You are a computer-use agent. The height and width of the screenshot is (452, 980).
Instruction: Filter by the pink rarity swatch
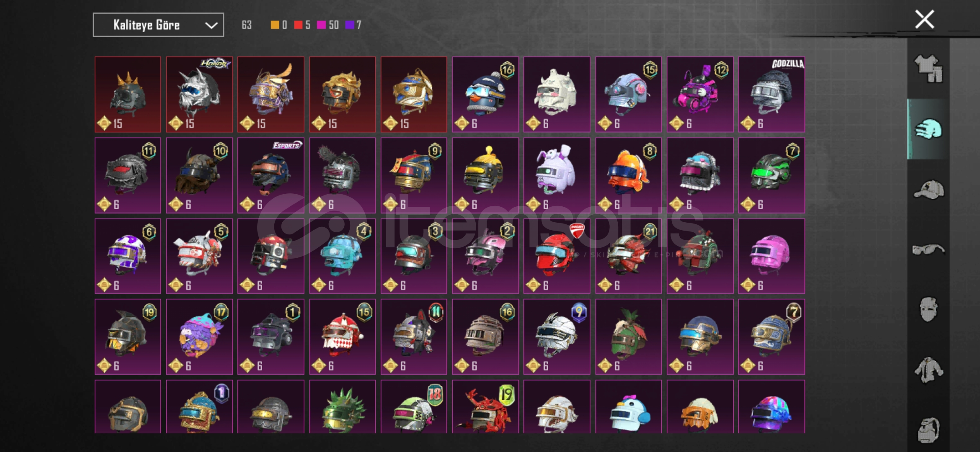pos(321,25)
